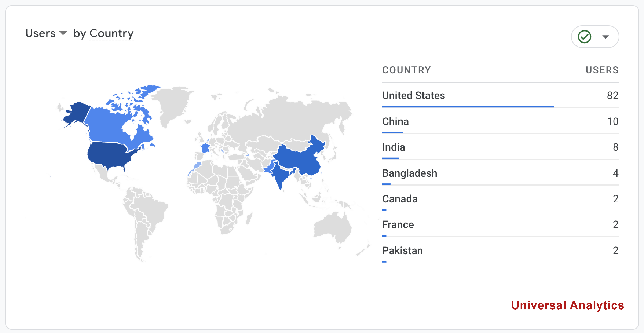644x333 pixels.
Task: Select the Bangladesh row in table
Action: (500, 173)
